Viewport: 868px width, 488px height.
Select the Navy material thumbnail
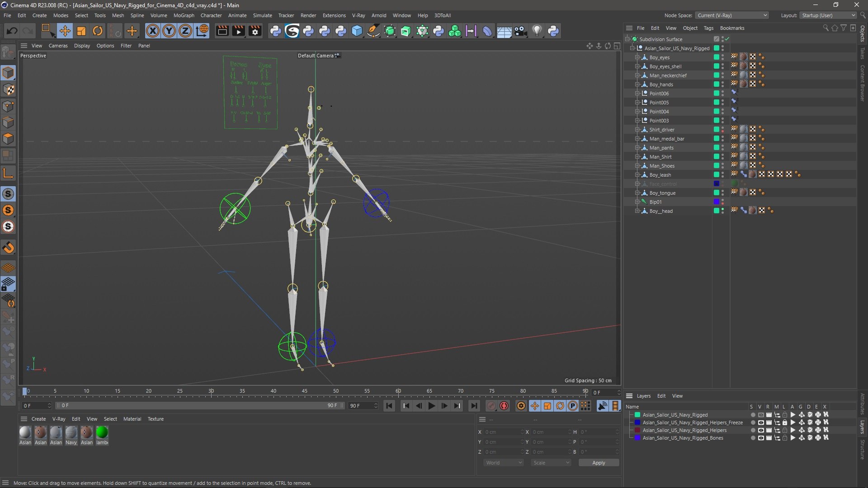tap(71, 432)
